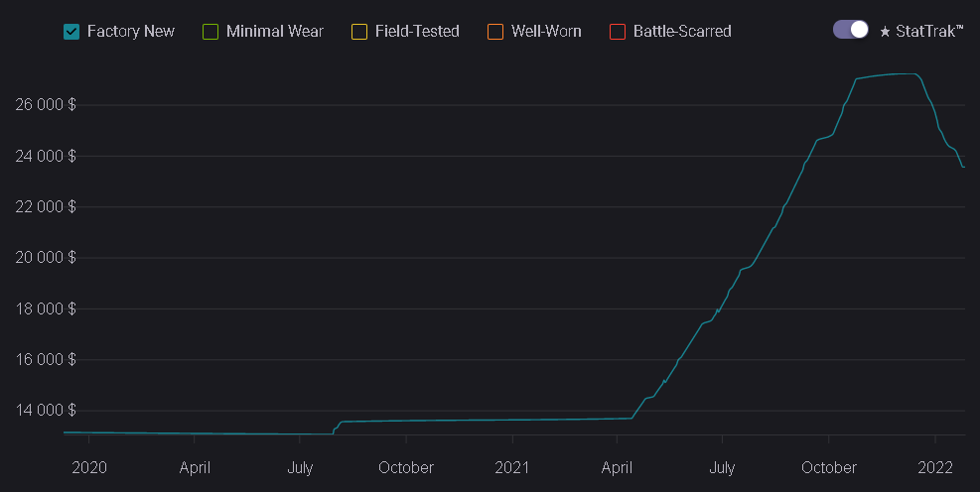Click the Field-Tested legend label
980x492 pixels.
417,31
